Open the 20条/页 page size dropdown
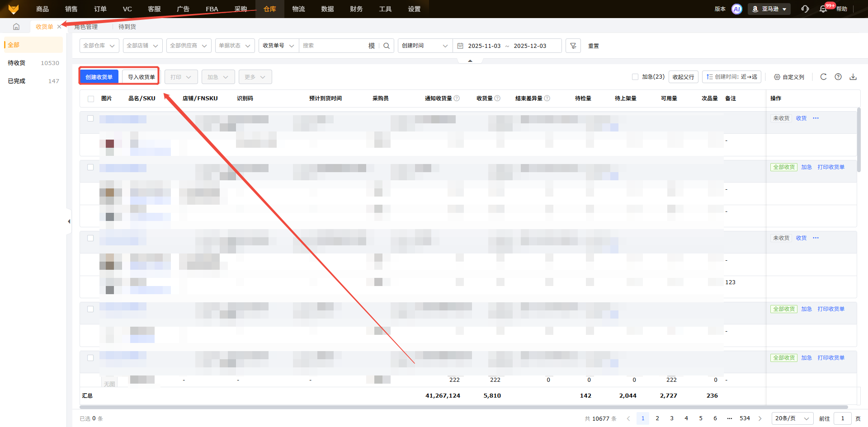868x427 pixels. [x=793, y=418]
